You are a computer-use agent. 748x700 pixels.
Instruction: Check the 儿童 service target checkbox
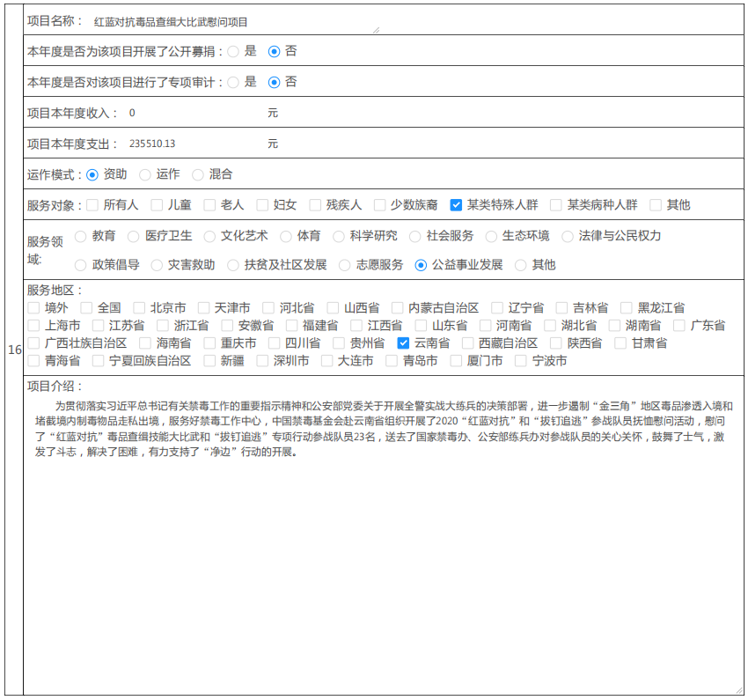tap(157, 205)
